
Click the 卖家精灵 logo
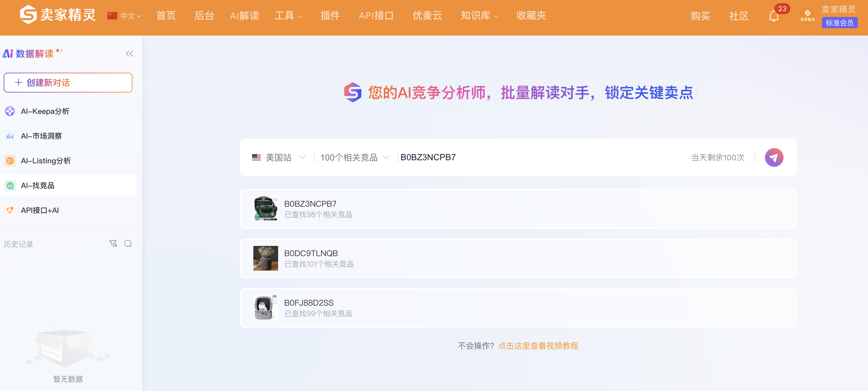point(58,15)
